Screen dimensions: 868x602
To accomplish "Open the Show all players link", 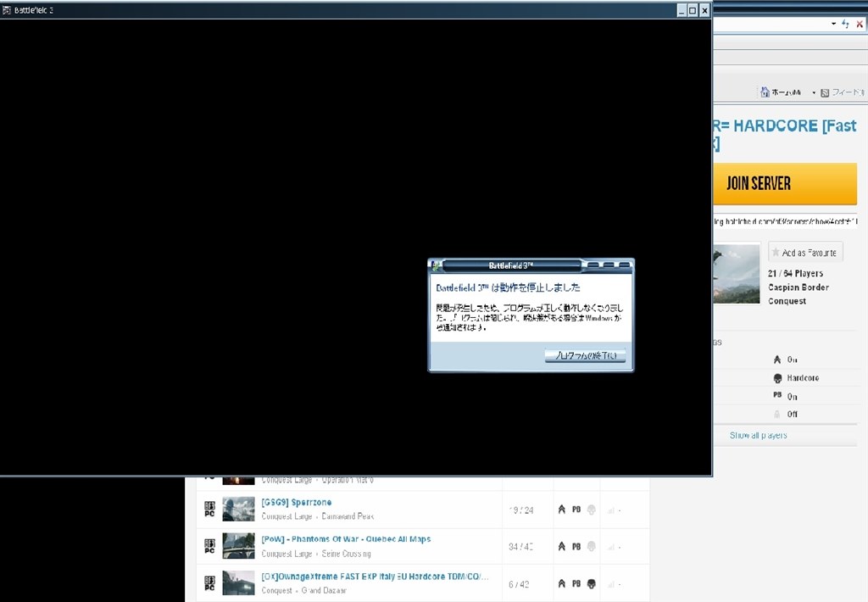I will pos(758,435).
